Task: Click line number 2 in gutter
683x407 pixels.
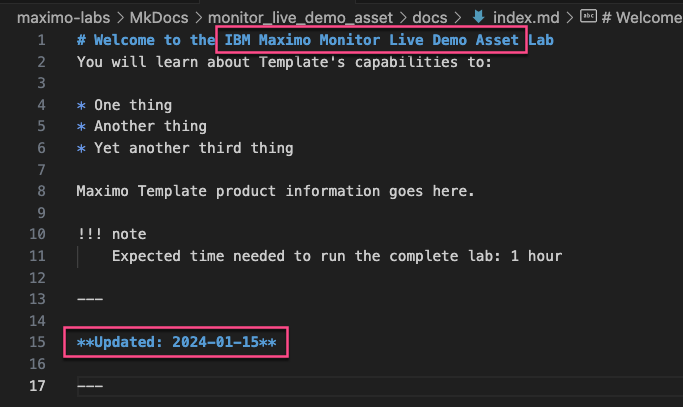Action: [41, 62]
